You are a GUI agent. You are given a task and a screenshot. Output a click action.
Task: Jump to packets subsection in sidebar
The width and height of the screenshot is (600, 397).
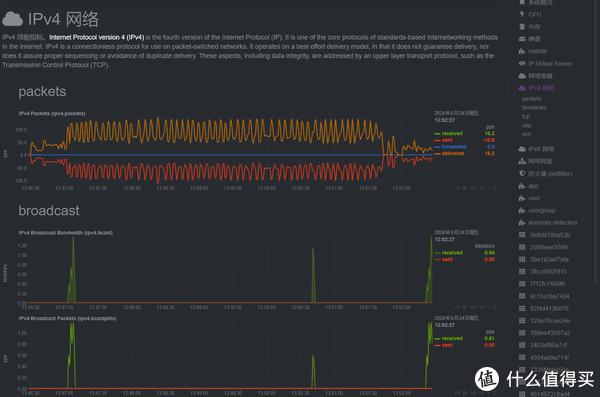(x=532, y=99)
